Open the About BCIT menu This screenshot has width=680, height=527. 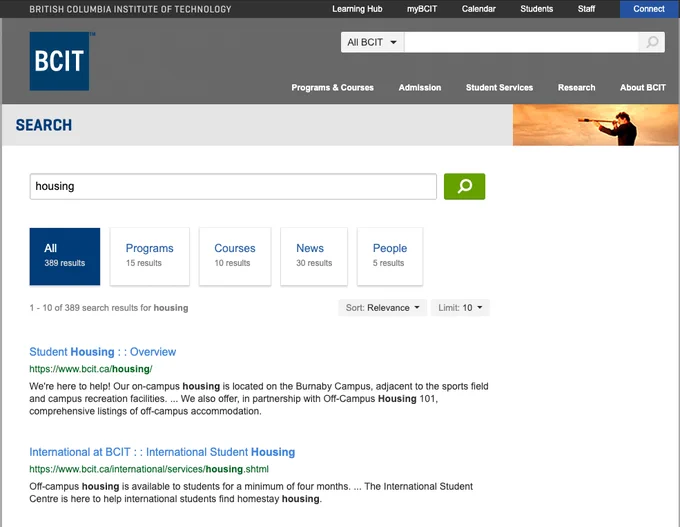pos(643,88)
